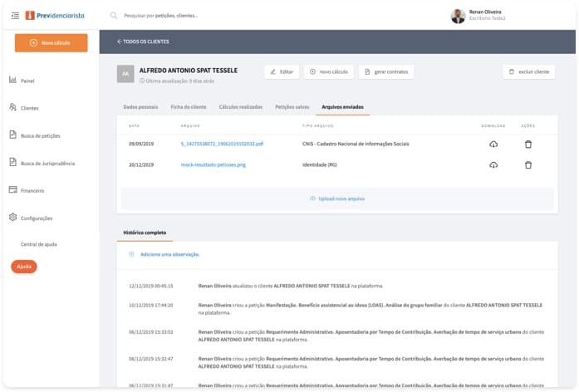Open the Configurações gear icon
The image size is (579, 392).
(x=13, y=217)
